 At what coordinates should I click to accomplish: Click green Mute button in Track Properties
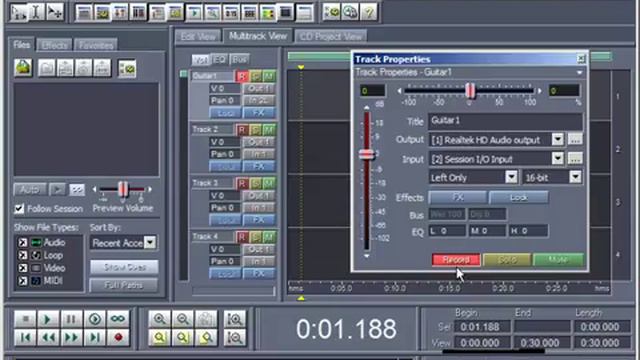click(x=558, y=260)
